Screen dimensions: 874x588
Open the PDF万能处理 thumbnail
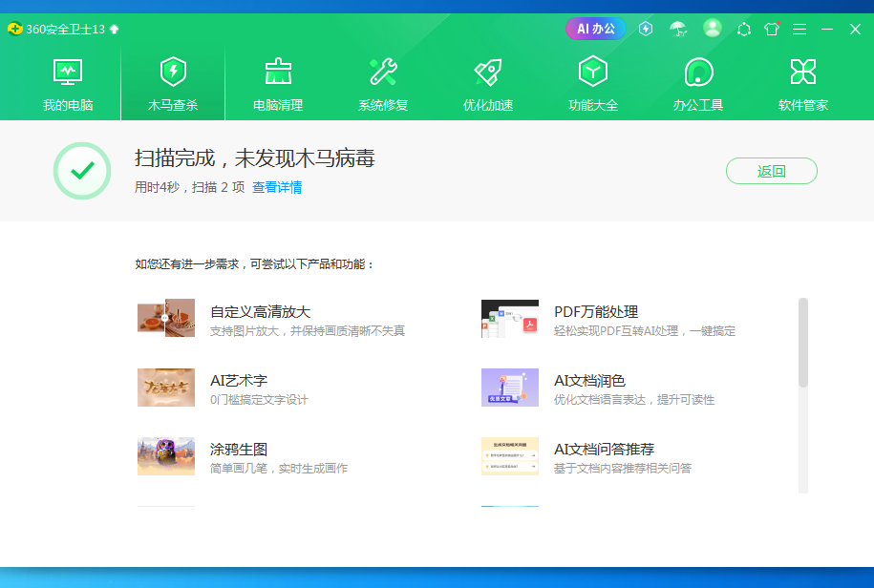tap(510, 318)
